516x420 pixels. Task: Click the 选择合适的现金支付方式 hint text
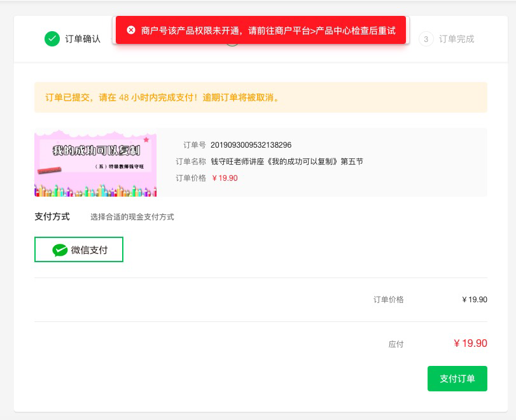(x=132, y=217)
